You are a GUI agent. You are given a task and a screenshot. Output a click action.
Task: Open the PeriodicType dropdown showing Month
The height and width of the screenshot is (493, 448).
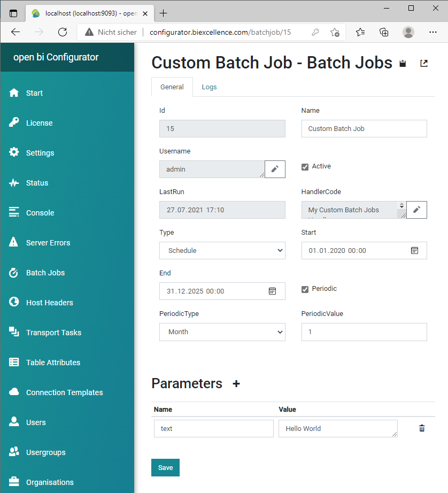pos(222,332)
